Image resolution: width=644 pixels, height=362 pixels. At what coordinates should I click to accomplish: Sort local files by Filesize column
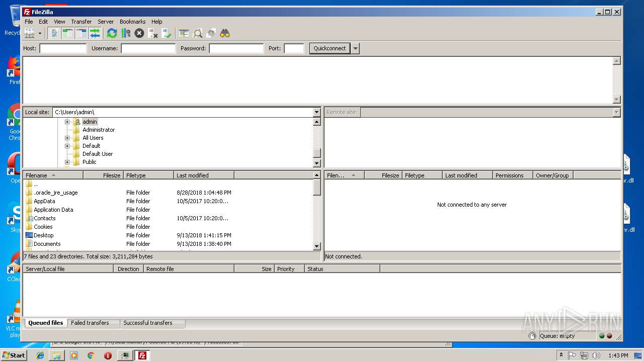click(x=103, y=175)
